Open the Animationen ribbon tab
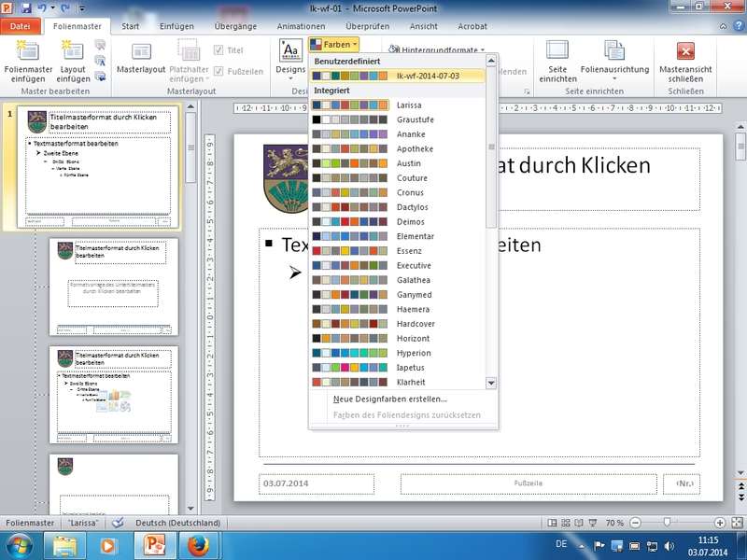This screenshot has height=560, width=747. (x=301, y=26)
